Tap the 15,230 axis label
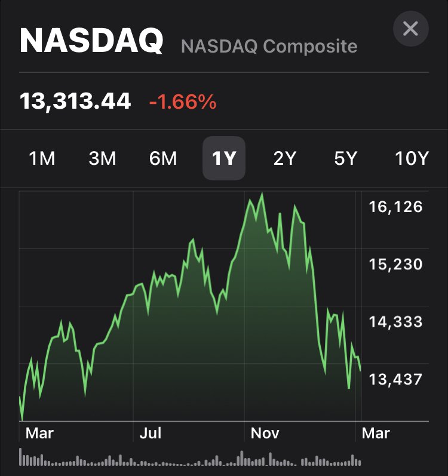 pyautogui.click(x=395, y=265)
